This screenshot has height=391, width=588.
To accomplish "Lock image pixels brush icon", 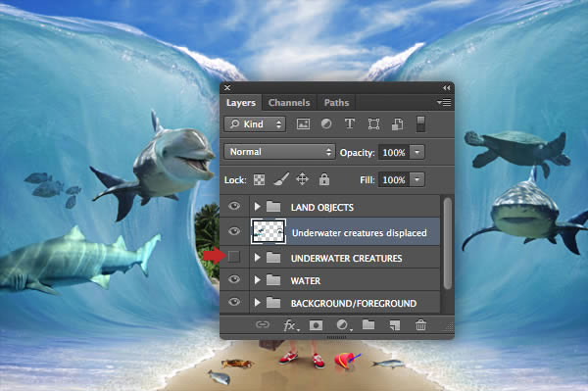I will [281, 179].
